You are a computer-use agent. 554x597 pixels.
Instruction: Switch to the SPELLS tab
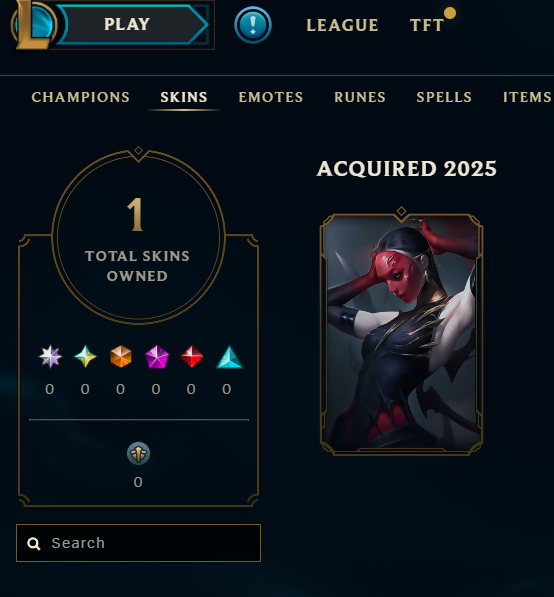click(x=444, y=97)
